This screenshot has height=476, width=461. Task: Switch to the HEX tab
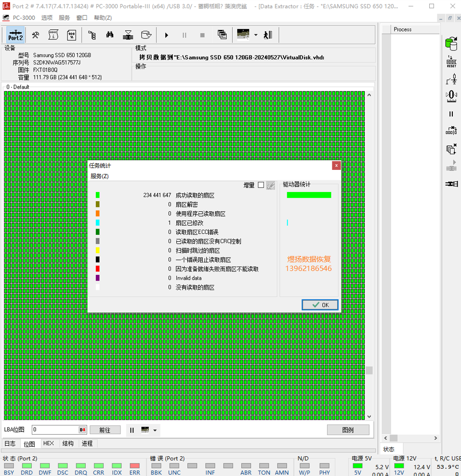48,444
